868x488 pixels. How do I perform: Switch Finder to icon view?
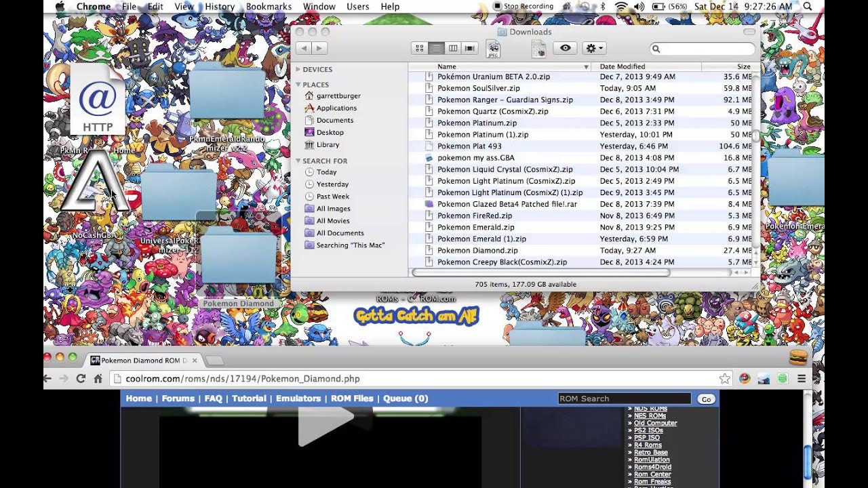[x=420, y=48]
